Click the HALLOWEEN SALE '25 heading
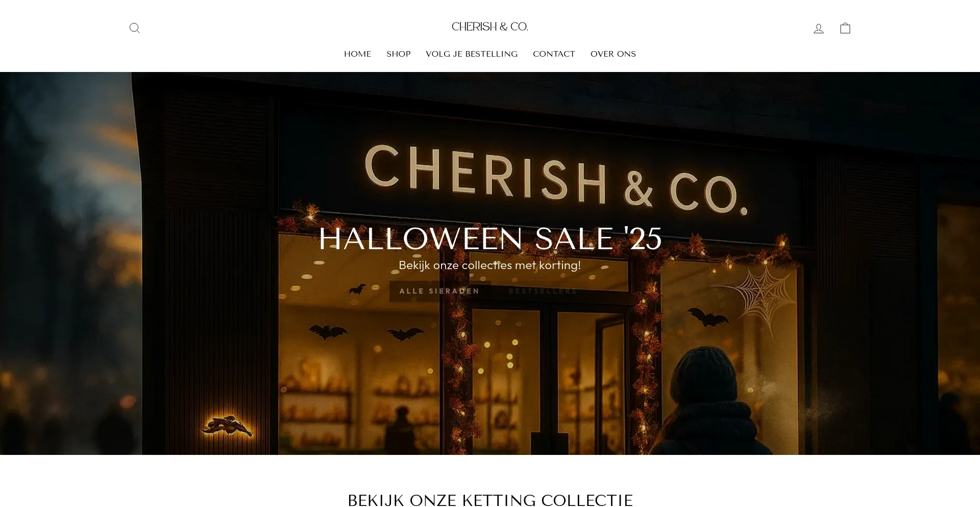Screen dimensions: 980x507 point(490,238)
